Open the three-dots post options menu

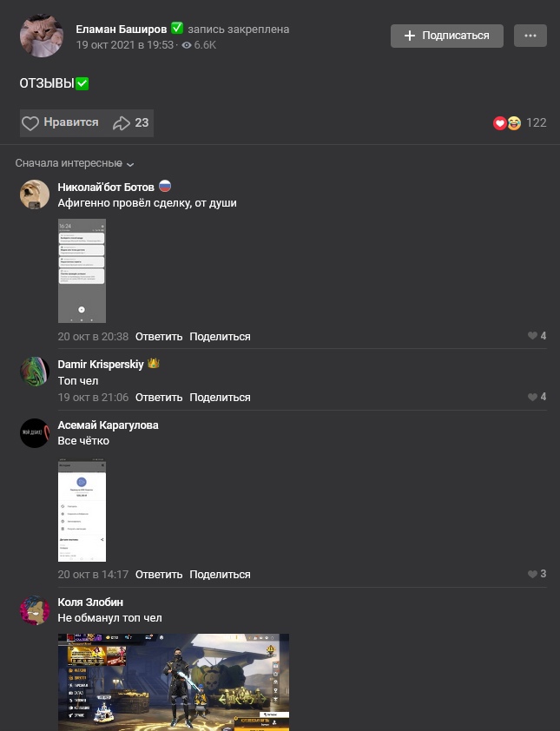click(530, 36)
